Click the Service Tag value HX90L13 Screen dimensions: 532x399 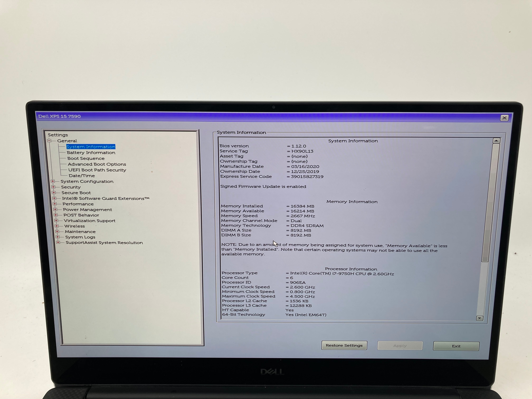[302, 151]
